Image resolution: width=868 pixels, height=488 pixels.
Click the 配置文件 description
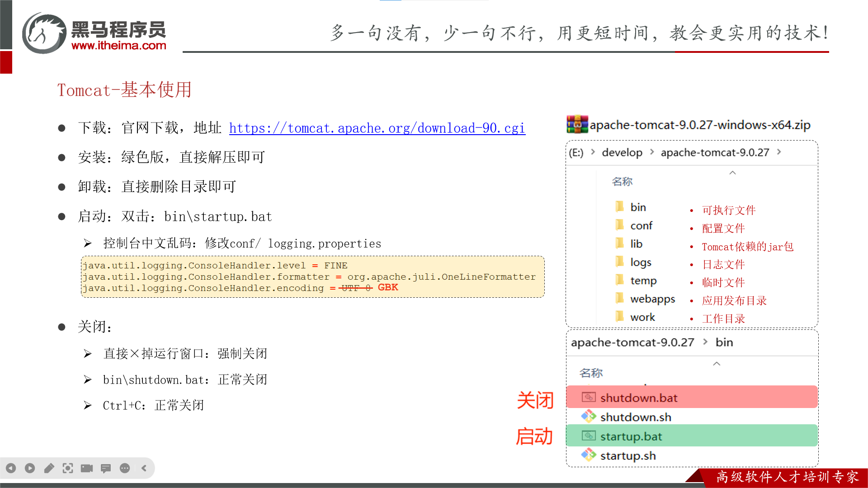point(723,228)
